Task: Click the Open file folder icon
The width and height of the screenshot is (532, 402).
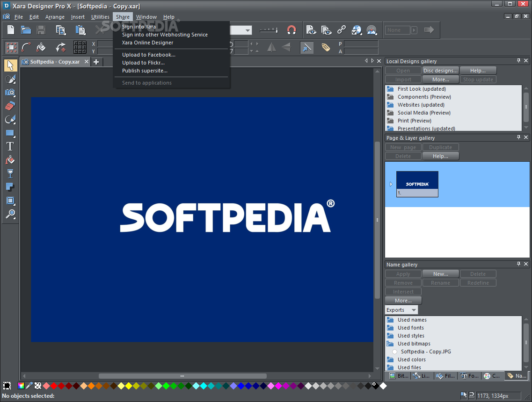Action: tap(26, 30)
